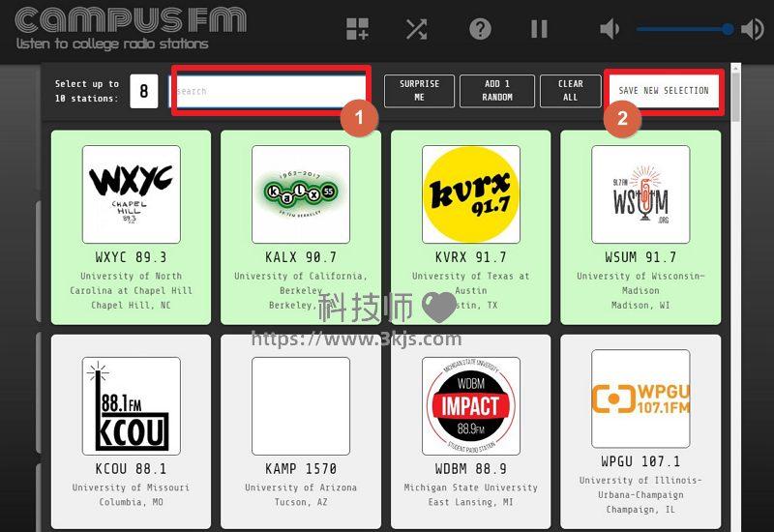This screenshot has width=774, height=532.
Task: Click University of Wisconsin-Madison text
Action: (640, 283)
